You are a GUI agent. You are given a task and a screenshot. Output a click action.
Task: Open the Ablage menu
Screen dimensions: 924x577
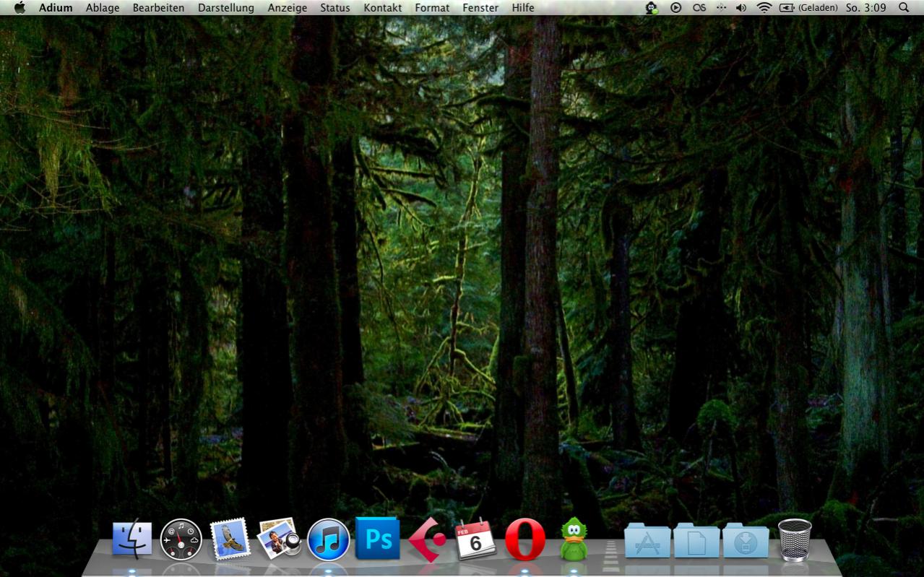[x=103, y=8]
